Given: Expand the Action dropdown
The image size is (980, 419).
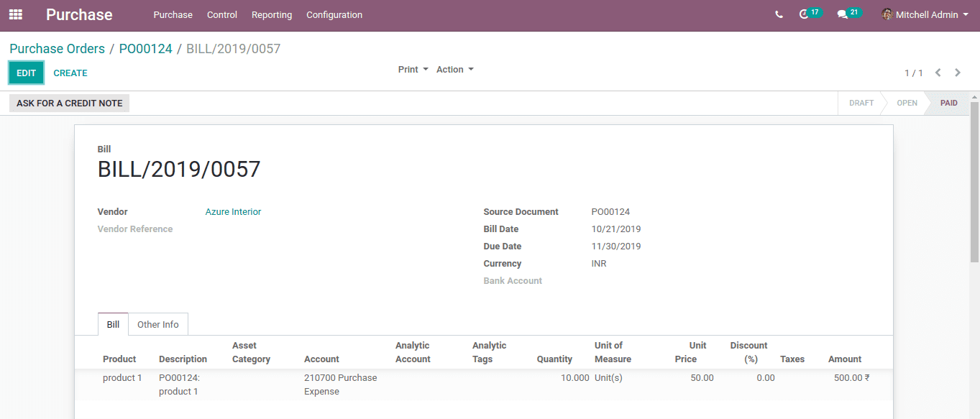Looking at the screenshot, I should 455,70.
